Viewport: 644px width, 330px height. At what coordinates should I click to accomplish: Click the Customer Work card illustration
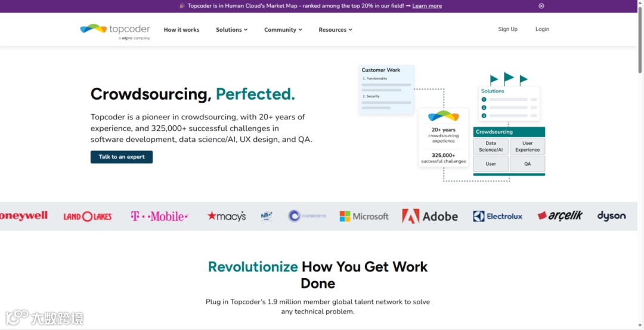386,90
